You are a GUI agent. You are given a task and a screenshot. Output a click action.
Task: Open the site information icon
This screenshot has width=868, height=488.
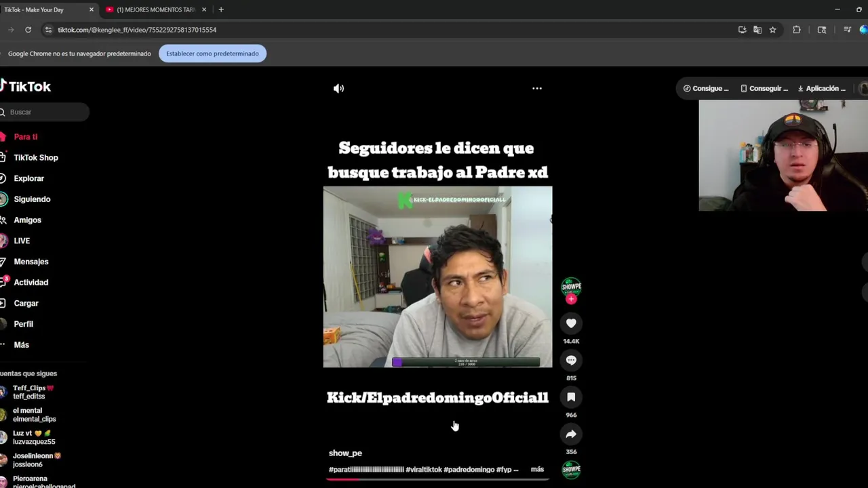(47, 30)
